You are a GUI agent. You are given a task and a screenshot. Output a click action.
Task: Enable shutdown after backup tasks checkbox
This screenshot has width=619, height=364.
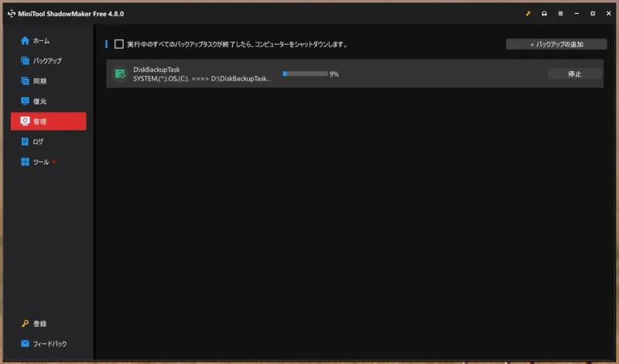(118, 44)
